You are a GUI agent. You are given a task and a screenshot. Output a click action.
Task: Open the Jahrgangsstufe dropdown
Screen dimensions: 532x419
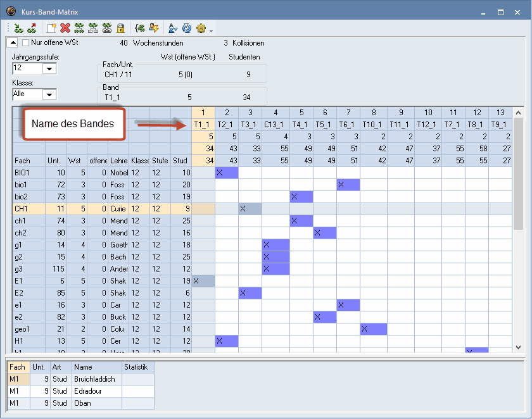(49, 68)
